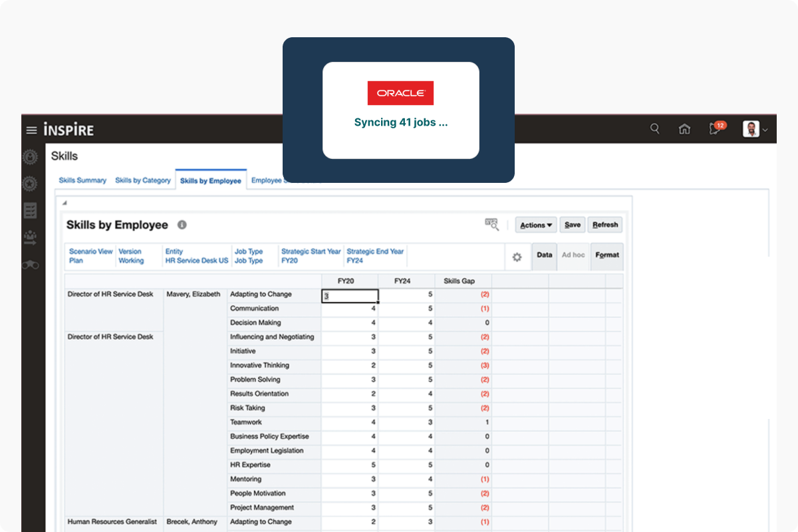Click the Refresh button
The height and width of the screenshot is (532, 798).
click(x=605, y=225)
